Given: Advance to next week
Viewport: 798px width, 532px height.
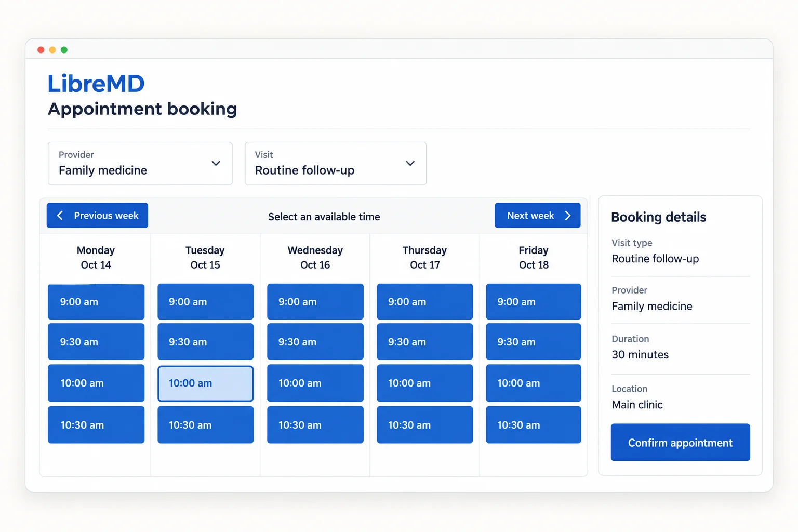Looking at the screenshot, I should click(x=537, y=215).
